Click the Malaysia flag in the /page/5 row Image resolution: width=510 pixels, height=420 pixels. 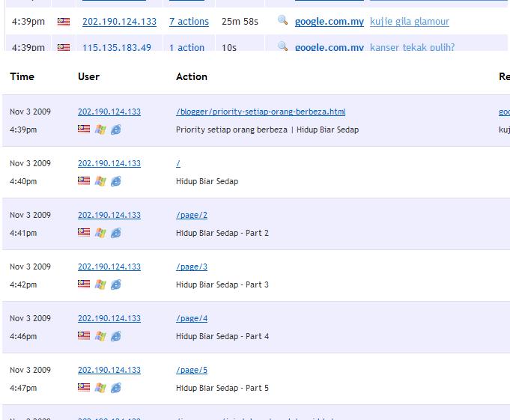click(84, 388)
